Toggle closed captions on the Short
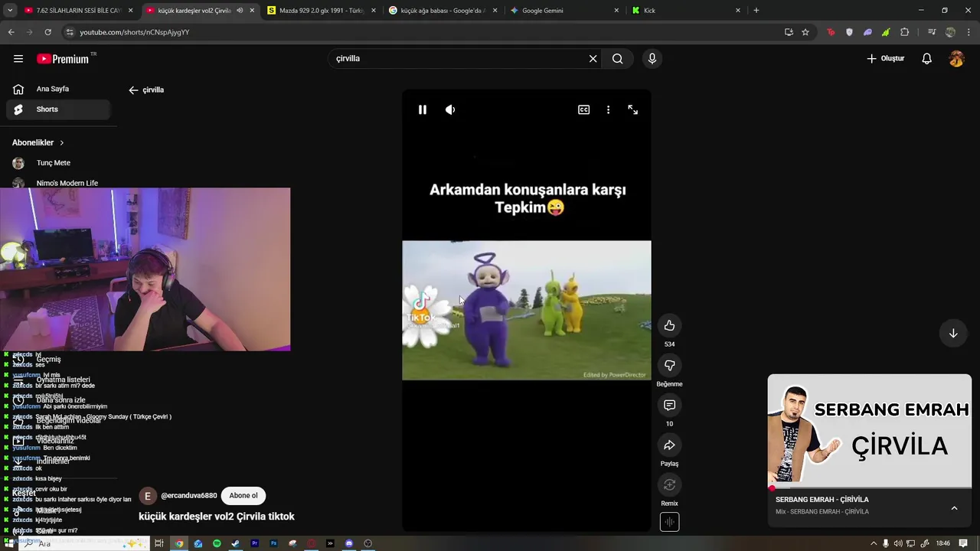Viewport: 980px width, 551px height. pyautogui.click(x=583, y=109)
